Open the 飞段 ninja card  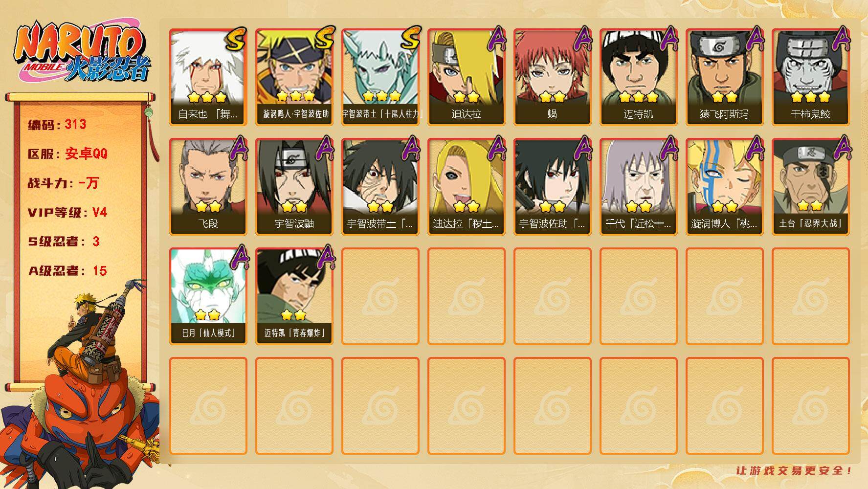[208, 187]
